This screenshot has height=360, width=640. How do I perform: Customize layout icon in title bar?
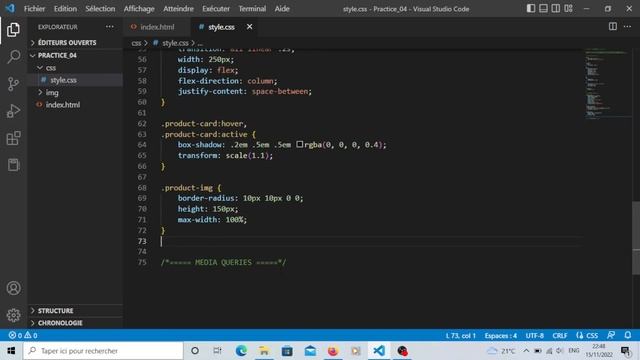tap(568, 9)
